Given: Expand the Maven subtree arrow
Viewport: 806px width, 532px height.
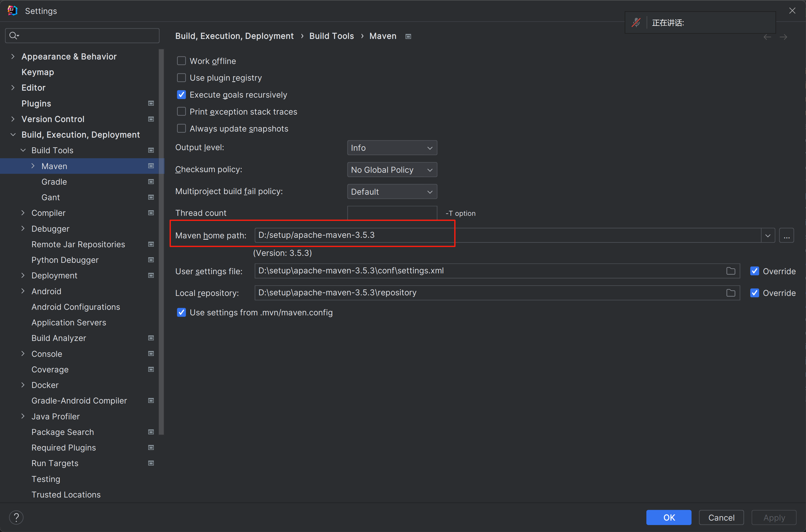Looking at the screenshot, I should [33, 166].
